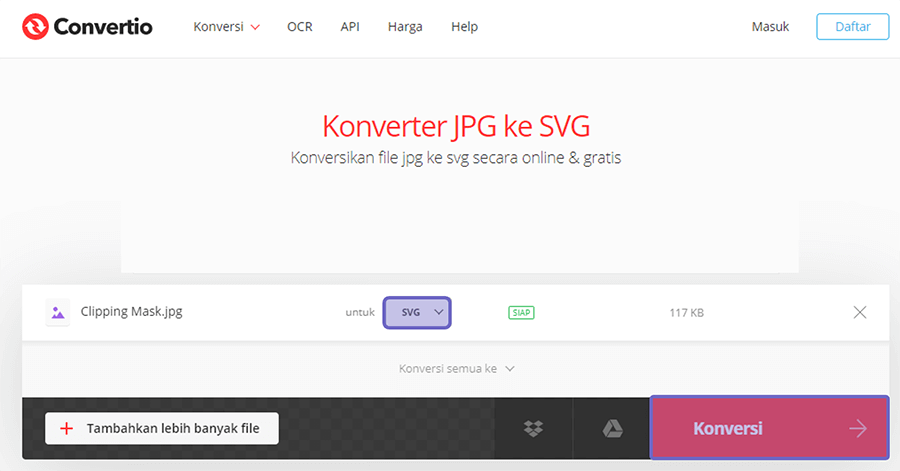Click the Masuk login link
The height and width of the screenshot is (471, 900).
coord(770,26)
